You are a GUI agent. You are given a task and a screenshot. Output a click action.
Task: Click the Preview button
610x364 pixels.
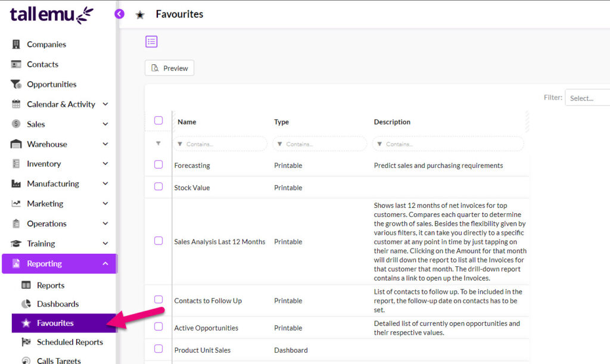169,67
